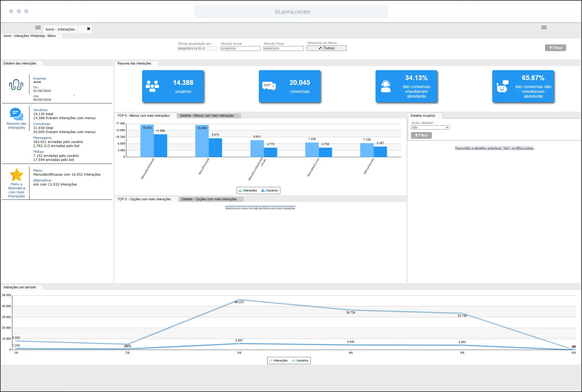Close the AnnA - Interações tab
The height and width of the screenshot is (392, 582).
[89, 29]
